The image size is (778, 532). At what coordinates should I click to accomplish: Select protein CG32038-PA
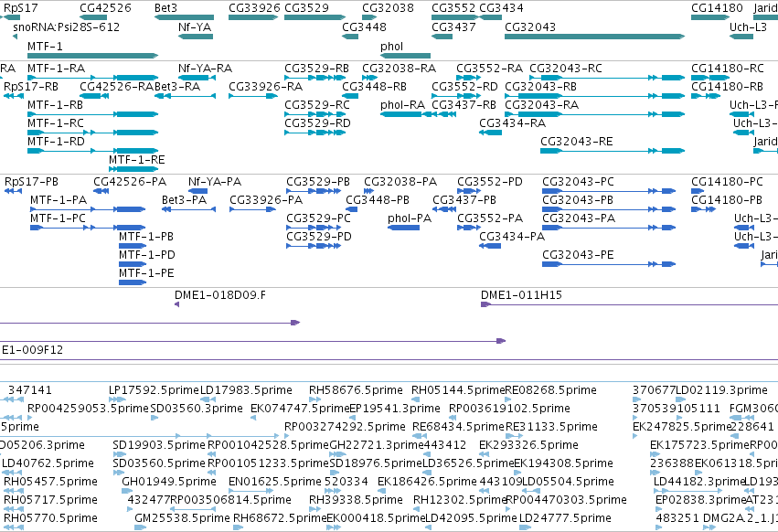400,182
